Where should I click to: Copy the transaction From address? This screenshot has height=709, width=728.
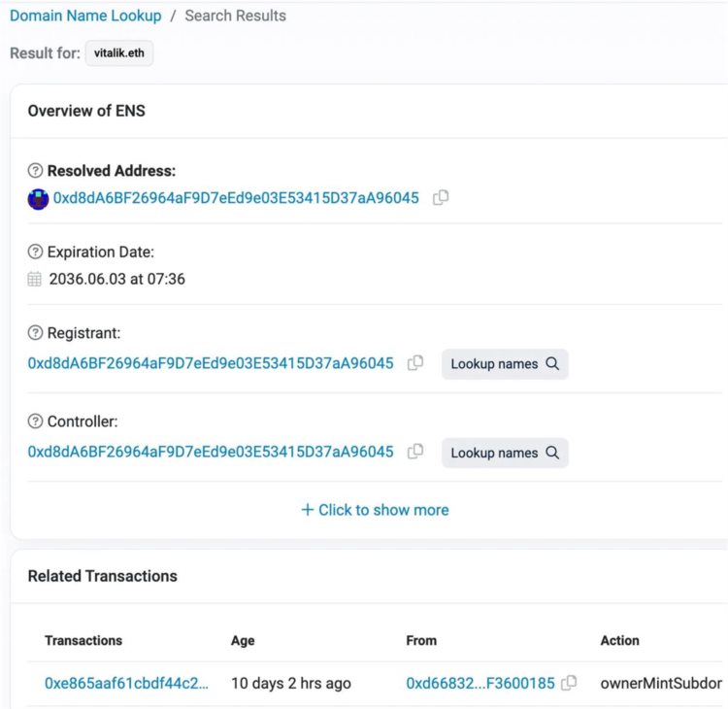click(x=569, y=683)
